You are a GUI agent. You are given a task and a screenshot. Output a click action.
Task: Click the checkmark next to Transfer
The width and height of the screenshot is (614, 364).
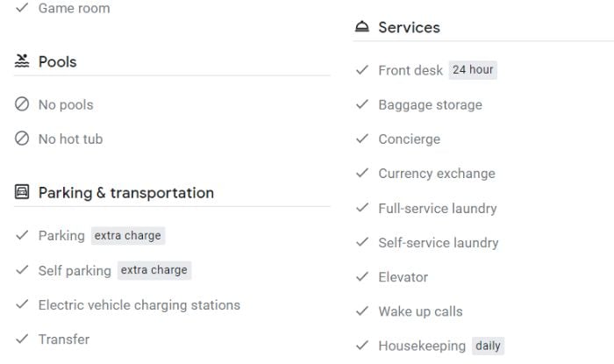tap(22, 339)
